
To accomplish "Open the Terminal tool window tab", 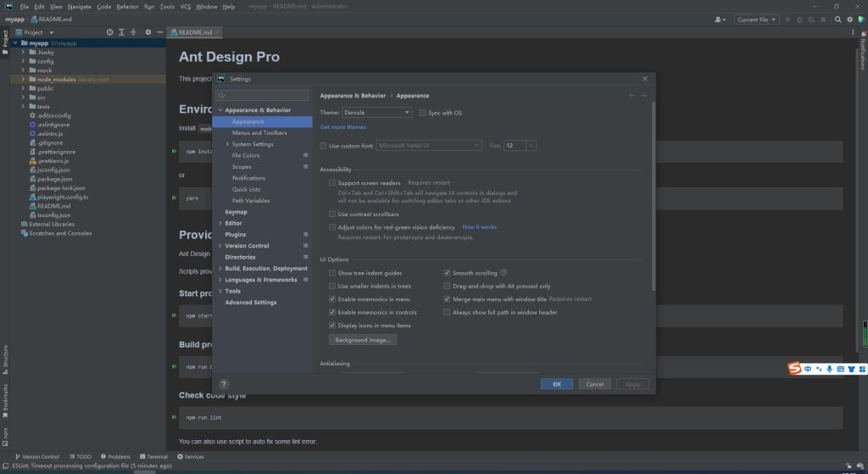I will 154,457.
